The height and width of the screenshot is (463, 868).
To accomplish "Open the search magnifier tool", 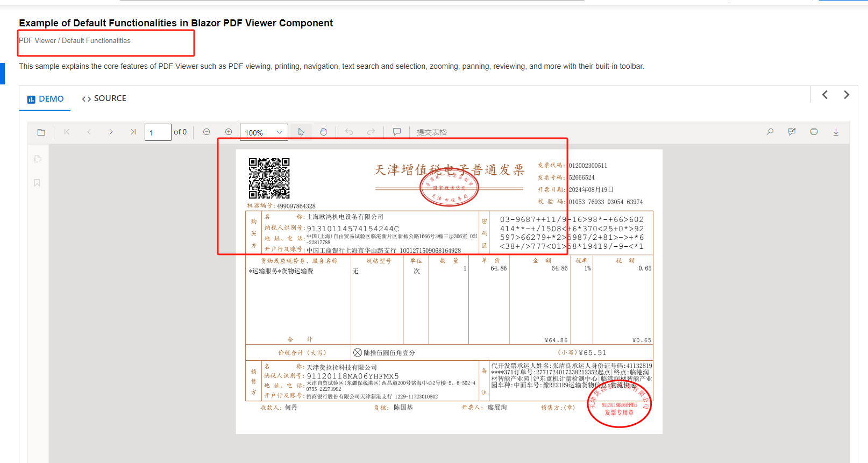I will pos(770,132).
